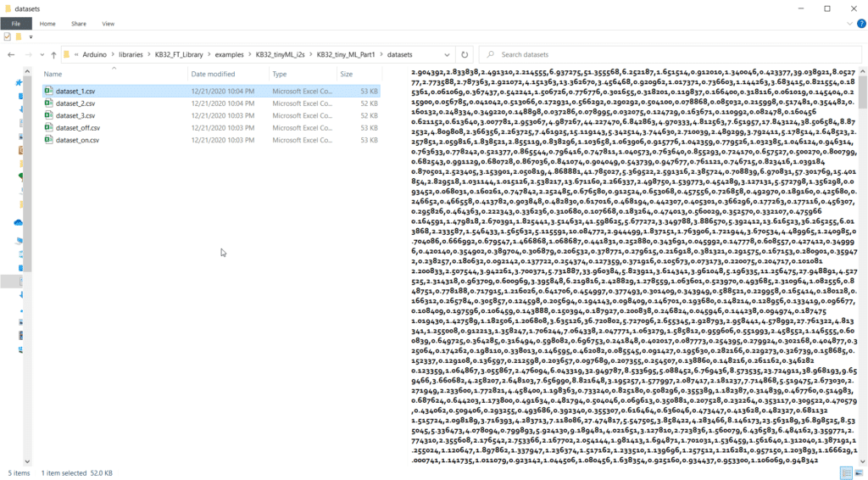This screenshot has height=480, width=868.
Task: Navigate to examples in the breadcrumb
Action: (229, 55)
